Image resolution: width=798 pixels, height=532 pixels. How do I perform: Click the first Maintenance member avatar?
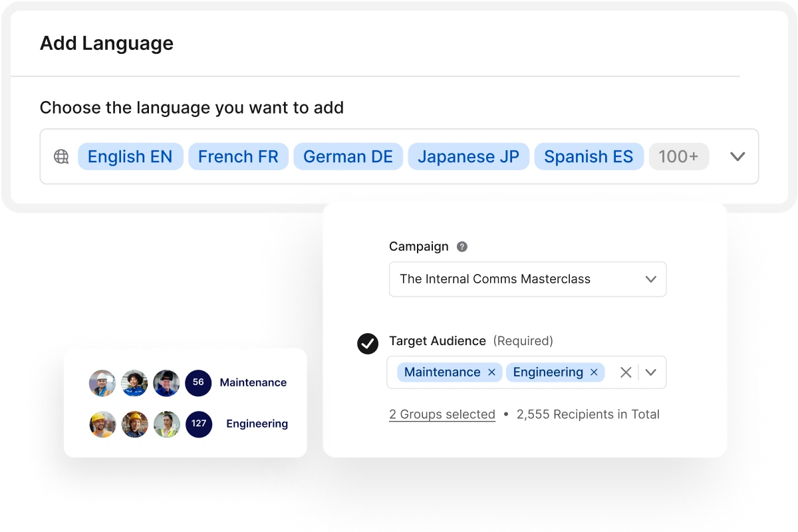(102, 383)
